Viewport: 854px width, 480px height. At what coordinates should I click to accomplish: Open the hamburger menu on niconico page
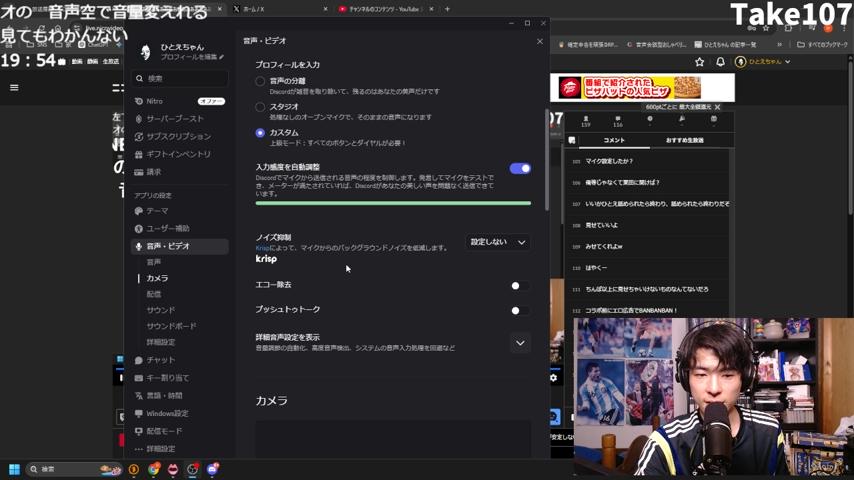coord(14,87)
